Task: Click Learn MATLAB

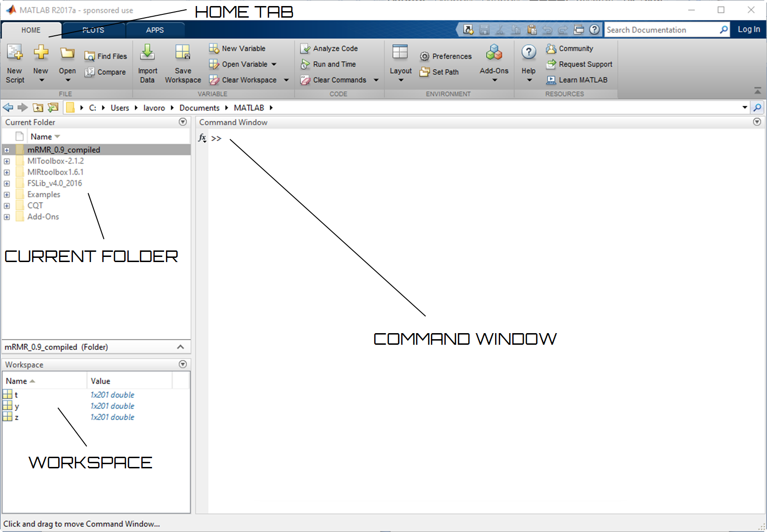Action: (x=576, y=80)
